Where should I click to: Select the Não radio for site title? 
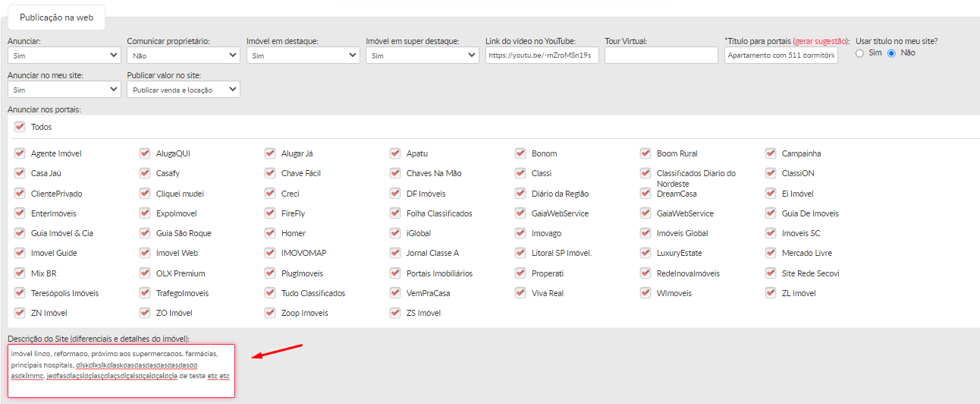(892, 53)
